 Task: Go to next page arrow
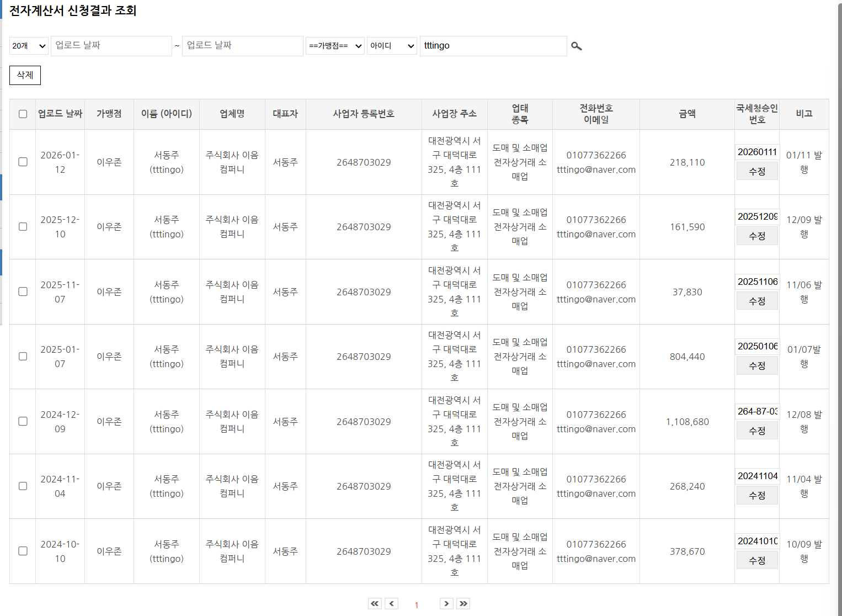[446, 603]
